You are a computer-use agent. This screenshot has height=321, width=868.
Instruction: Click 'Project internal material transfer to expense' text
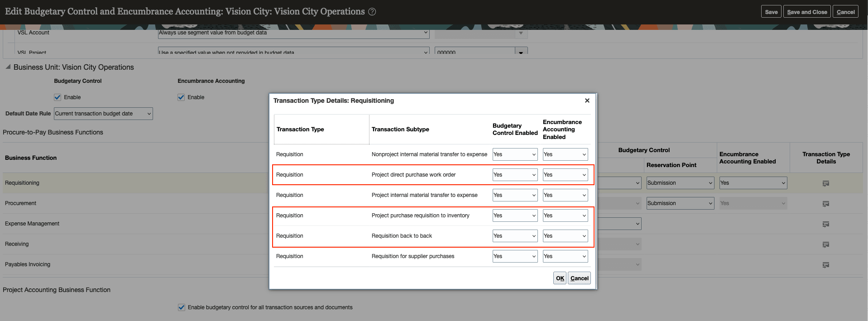(x=424, y=195)
